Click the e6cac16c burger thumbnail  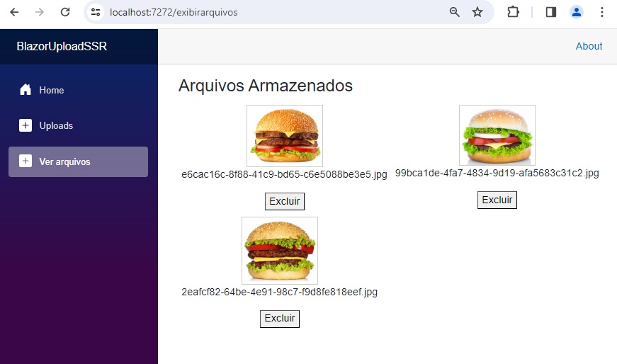[x=285, y=136]
